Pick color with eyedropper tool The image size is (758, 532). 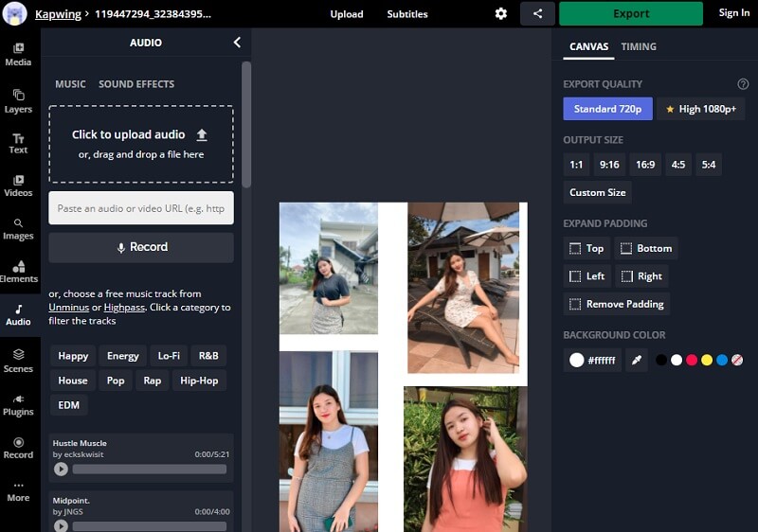pos(637,361)
